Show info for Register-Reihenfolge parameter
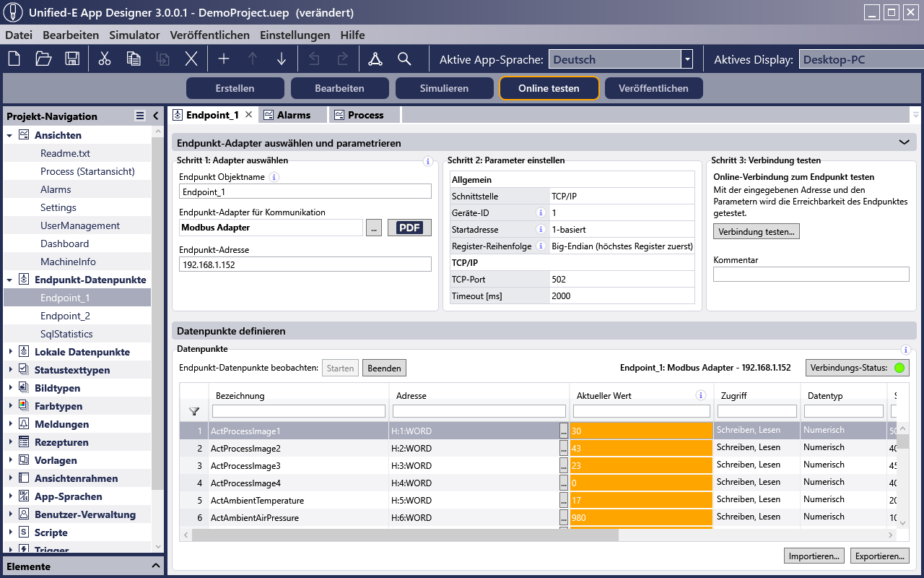 point(540,246)
